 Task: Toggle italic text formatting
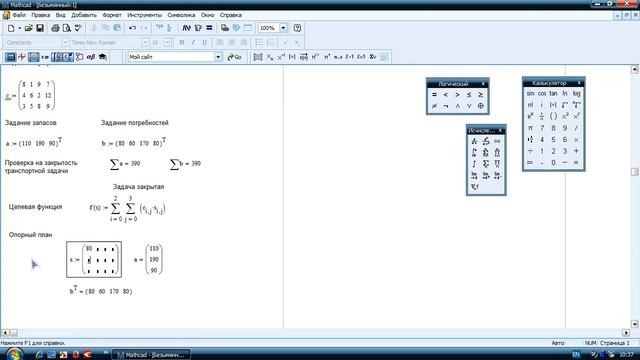tap(193, 42)
